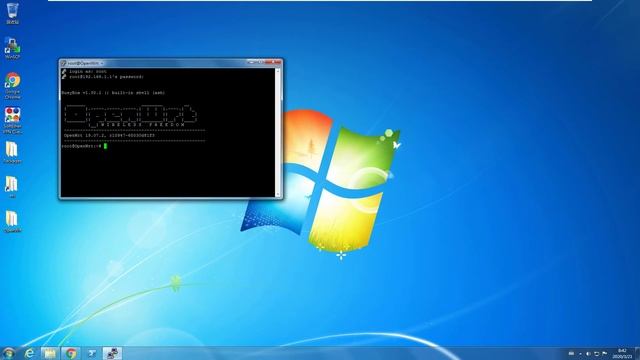Open the OpenWrt folder on the desktop

pyautogui.click(x=12, y=222)
